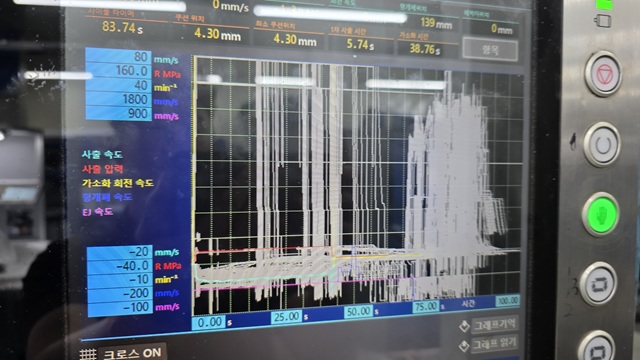Load a saved graph with 그래프 읽기

point(495,344)
